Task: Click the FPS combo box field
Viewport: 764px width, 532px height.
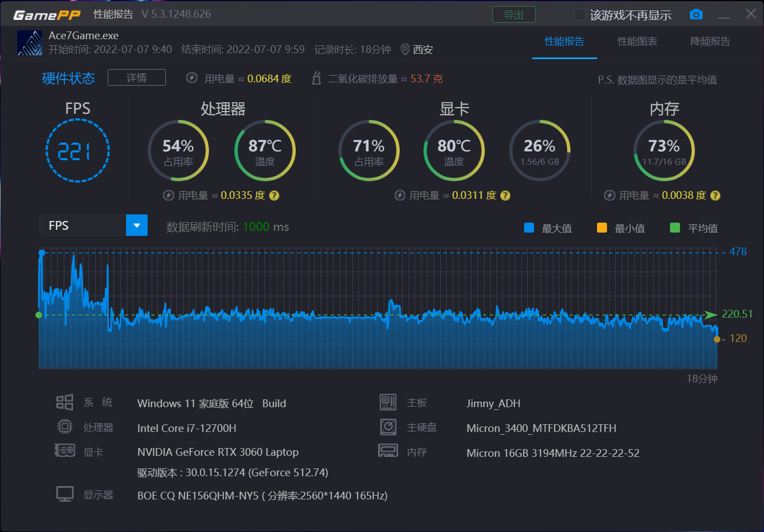Action: [x=93, y=225]
